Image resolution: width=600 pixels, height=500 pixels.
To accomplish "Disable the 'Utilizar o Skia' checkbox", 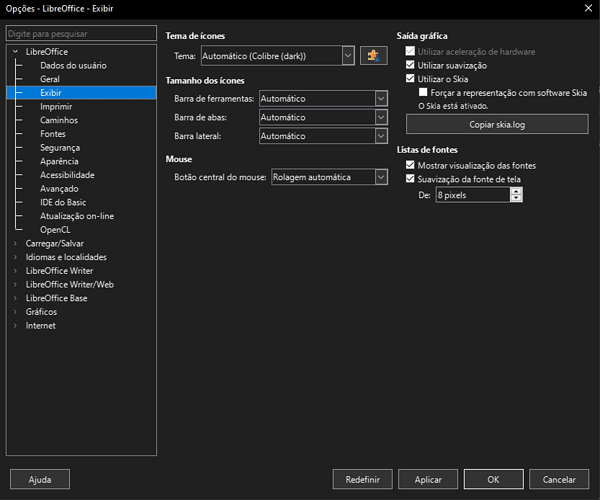I will [410, 79].
